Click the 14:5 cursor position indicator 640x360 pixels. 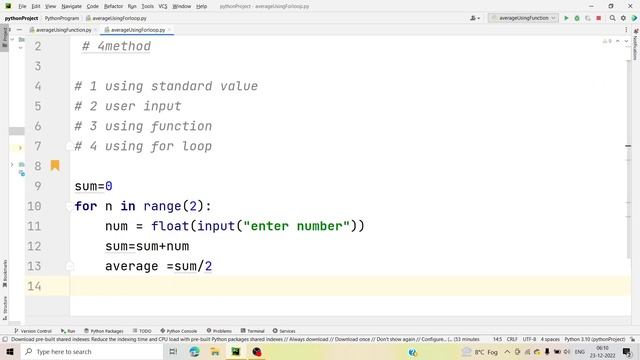point(498,339)
